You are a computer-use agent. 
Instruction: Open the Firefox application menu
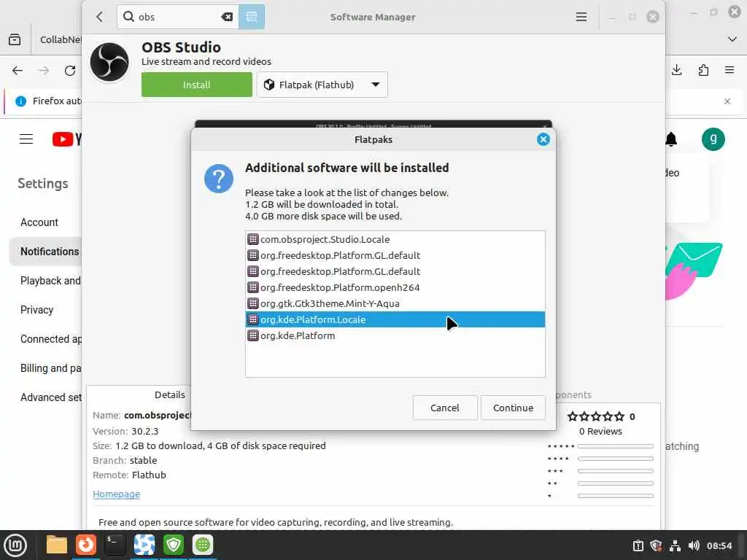coord(729,71)
